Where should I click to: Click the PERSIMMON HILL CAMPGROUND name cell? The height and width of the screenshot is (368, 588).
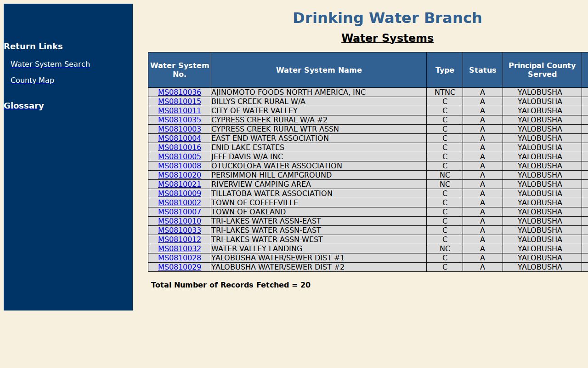pyautogui.click(x=319, y=175)
